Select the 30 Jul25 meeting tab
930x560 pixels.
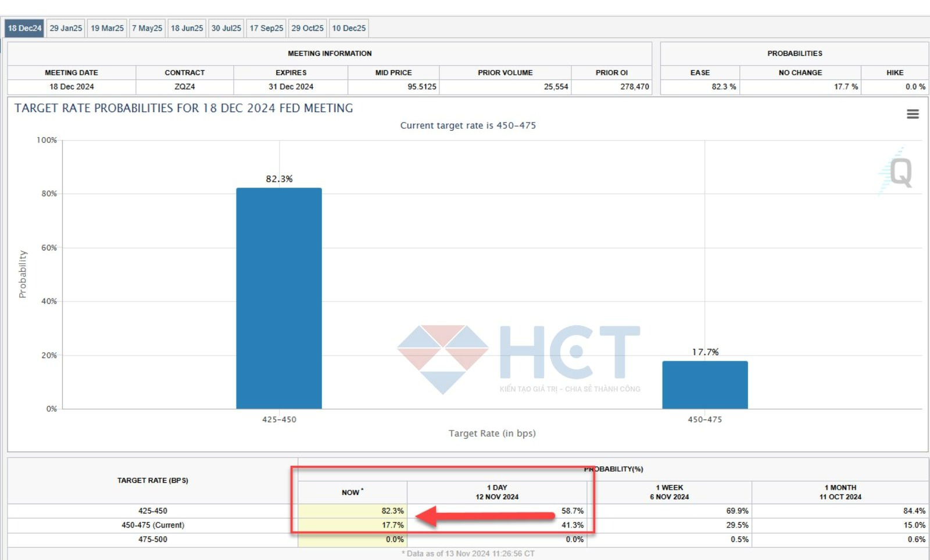(226, 28)
